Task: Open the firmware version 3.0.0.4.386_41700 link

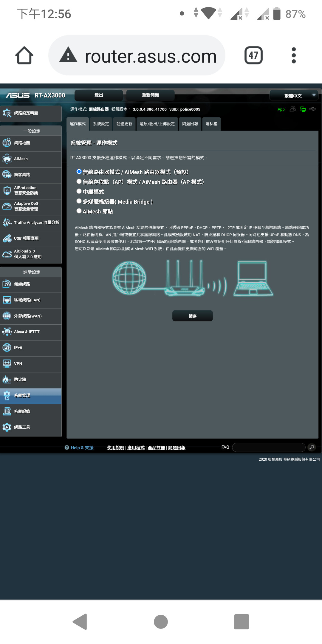Action: [150, 109]
